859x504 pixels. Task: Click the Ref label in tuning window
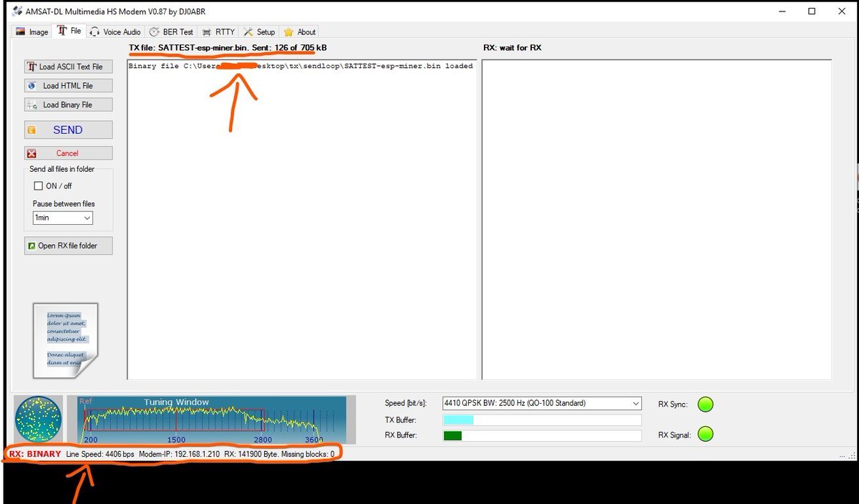[86, 402]
